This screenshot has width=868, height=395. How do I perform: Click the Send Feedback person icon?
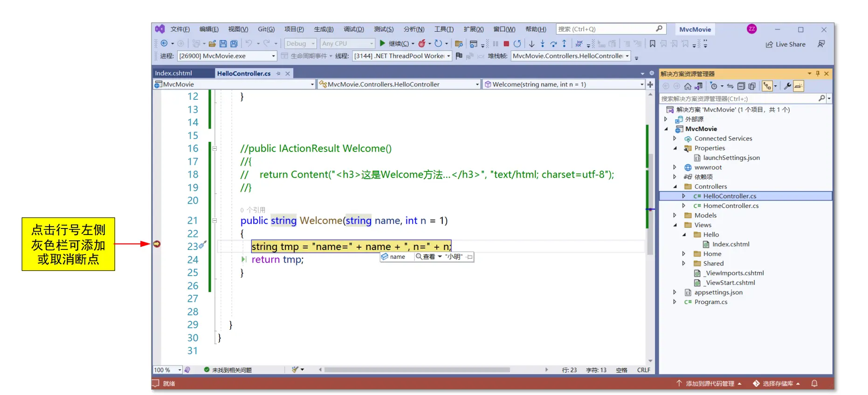(x=821, y=44)
